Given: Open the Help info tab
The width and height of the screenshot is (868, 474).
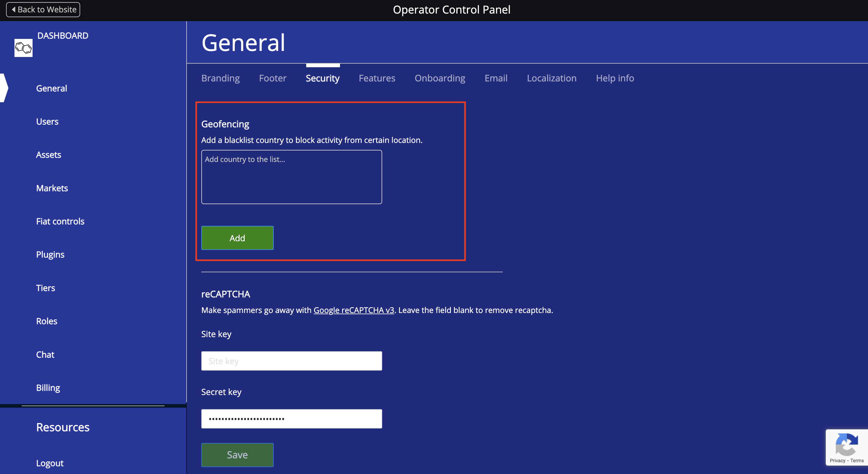Looking at the screenshot, I should point(615,78).
